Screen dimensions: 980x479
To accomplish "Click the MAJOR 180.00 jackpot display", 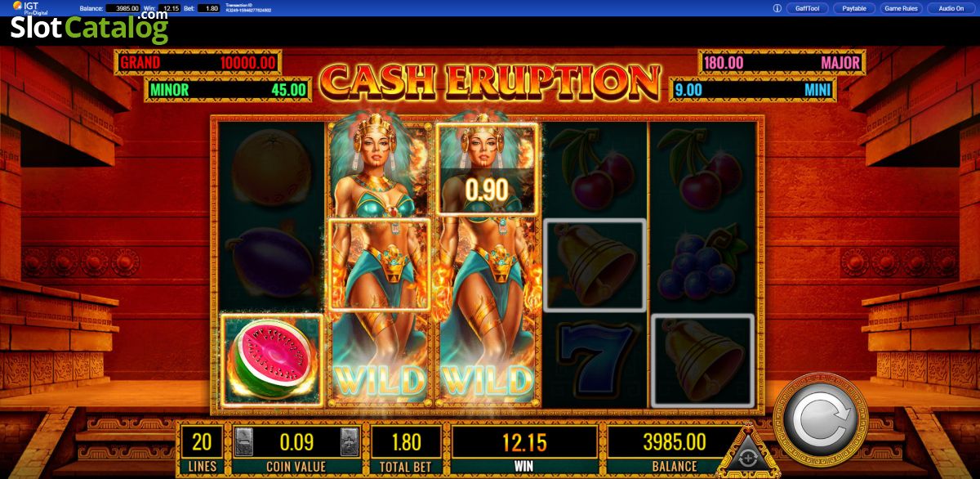I will (782, 63).
